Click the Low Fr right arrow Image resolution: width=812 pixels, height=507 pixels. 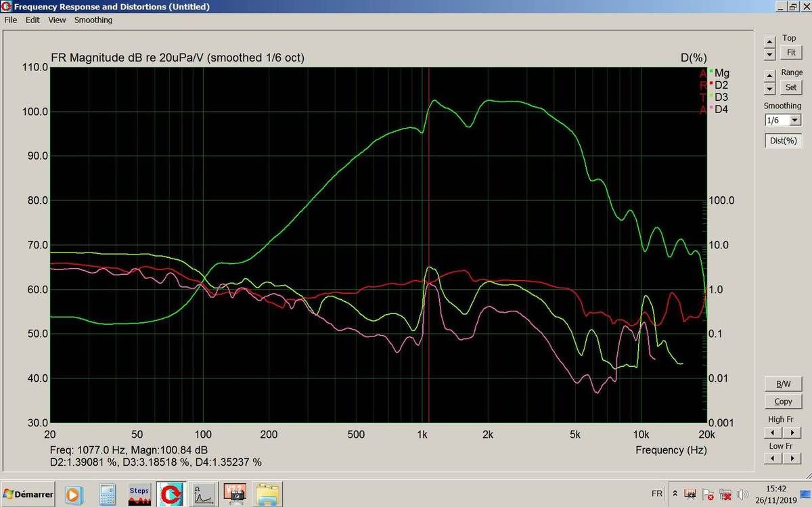click(x=792, y=459)
